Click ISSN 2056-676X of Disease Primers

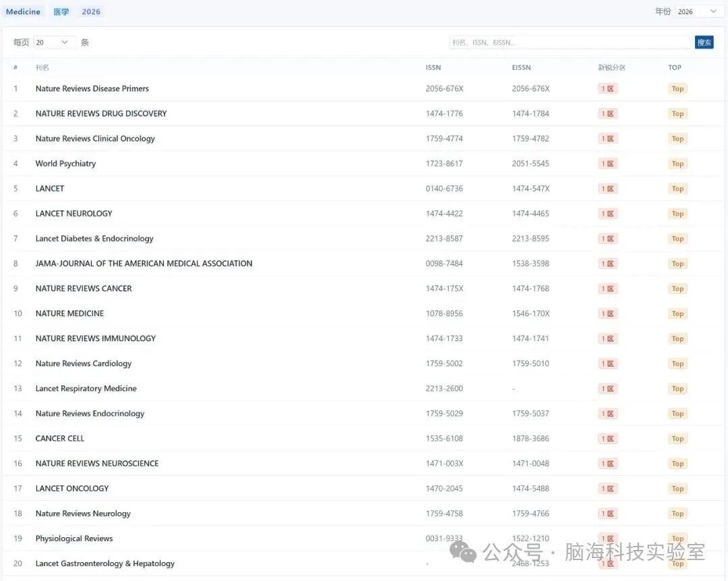click(x=444, y=88)
